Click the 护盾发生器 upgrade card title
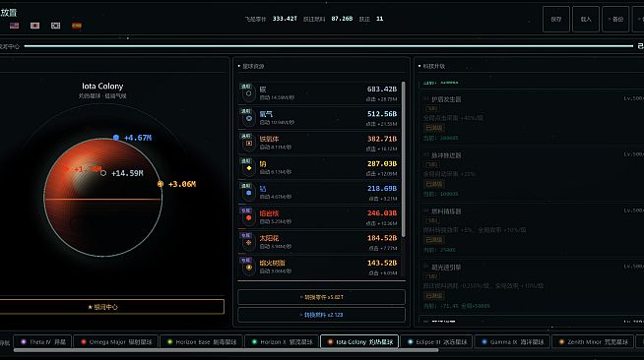This screenshot has height=360, width=644. [x=446, y=99]
